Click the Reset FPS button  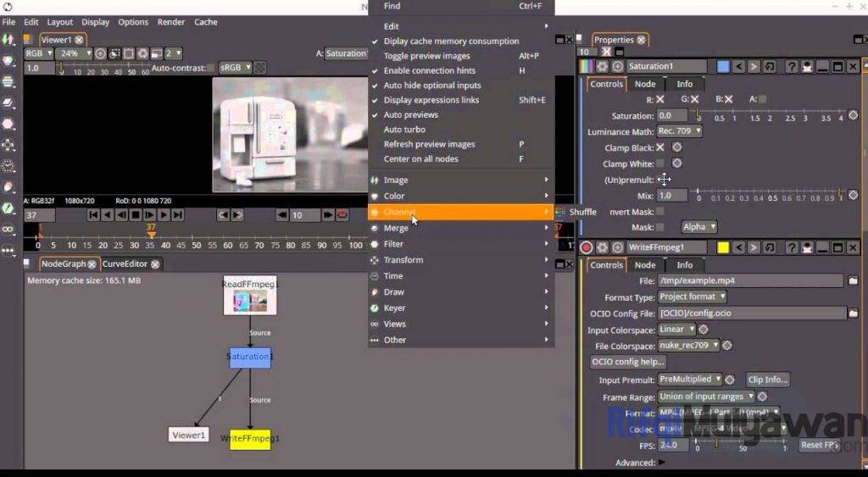pos(820,445)
